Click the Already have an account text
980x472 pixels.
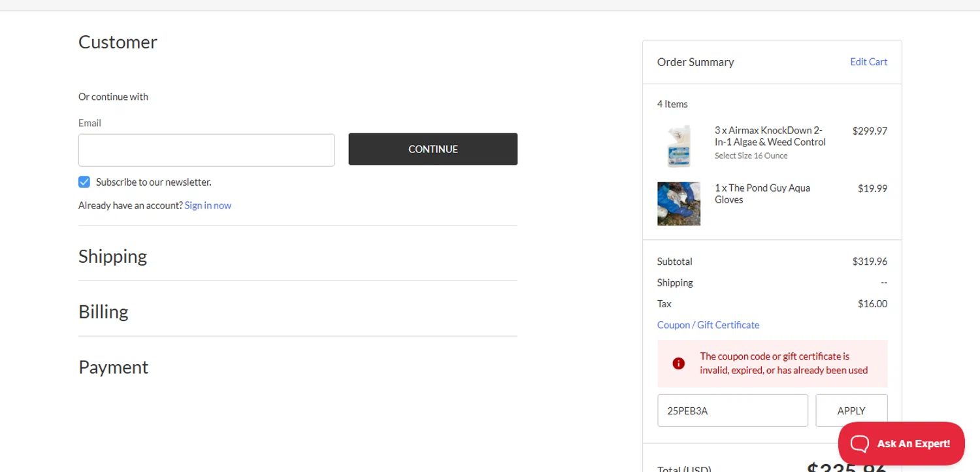point(131,205)
